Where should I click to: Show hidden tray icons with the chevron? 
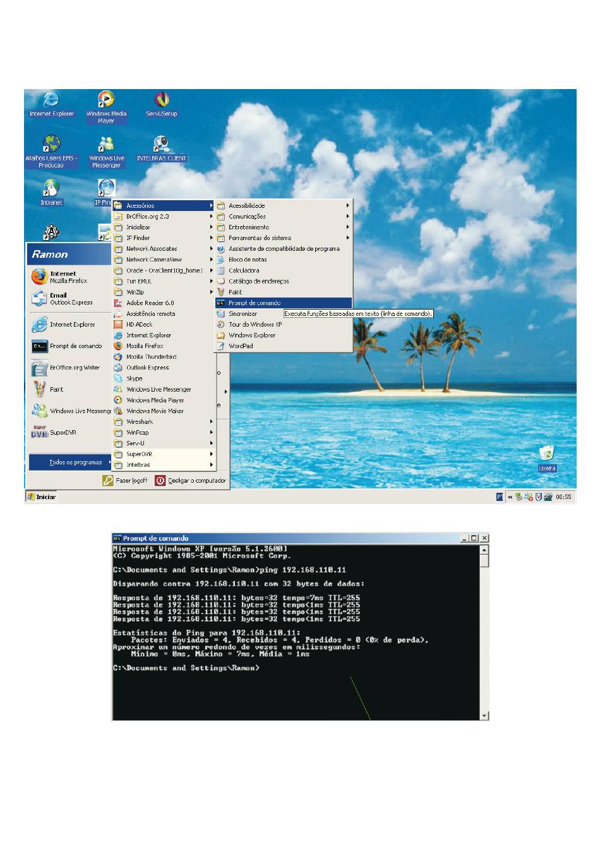point(510,497)
